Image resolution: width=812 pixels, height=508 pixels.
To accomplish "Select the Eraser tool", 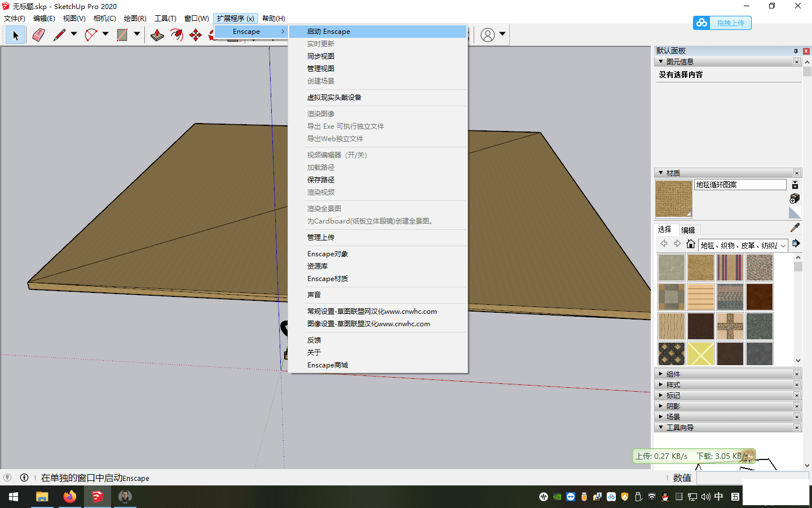I will tap(38, 35).
